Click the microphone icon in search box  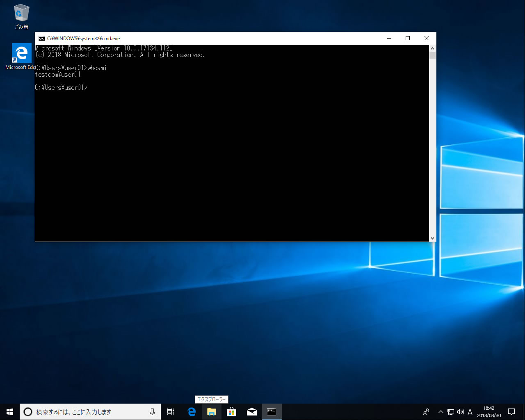(x=152, y=412)
